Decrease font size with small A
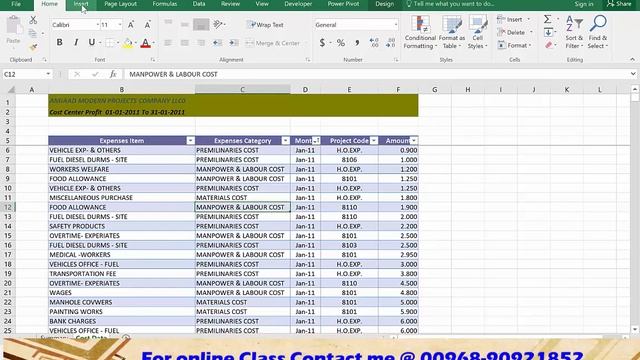Image resolution: width=640 pixels, height=360 pixels. pos(147,25)
